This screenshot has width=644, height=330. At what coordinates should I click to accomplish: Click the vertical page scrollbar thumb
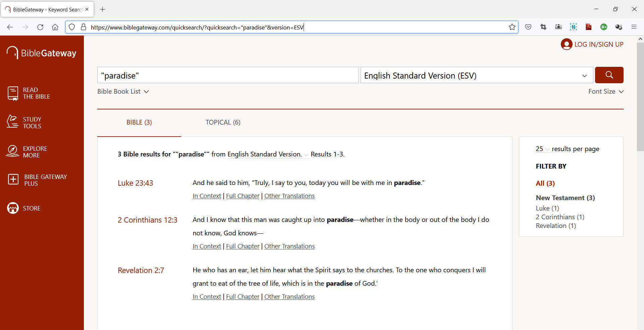640,97
